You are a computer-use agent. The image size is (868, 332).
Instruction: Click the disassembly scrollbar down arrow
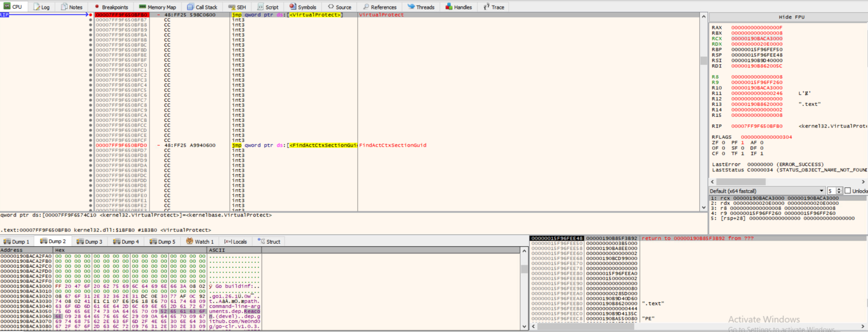(x=704, y=207)
